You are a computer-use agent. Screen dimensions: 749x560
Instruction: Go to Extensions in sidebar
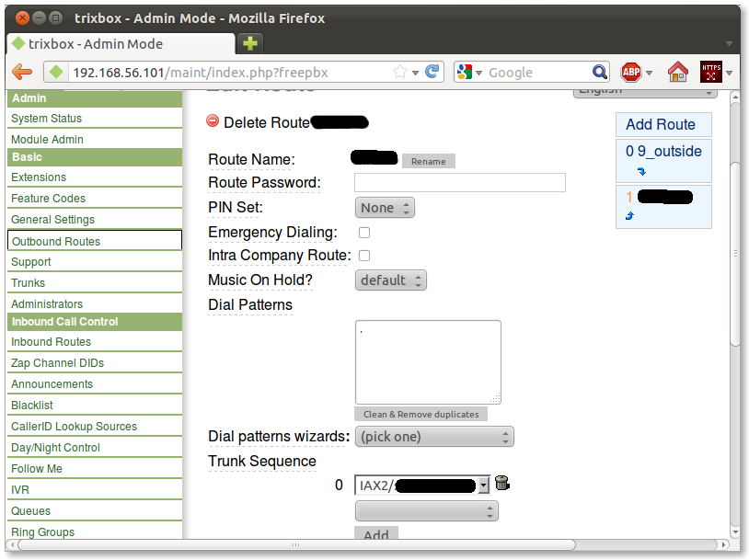[39, 177]
